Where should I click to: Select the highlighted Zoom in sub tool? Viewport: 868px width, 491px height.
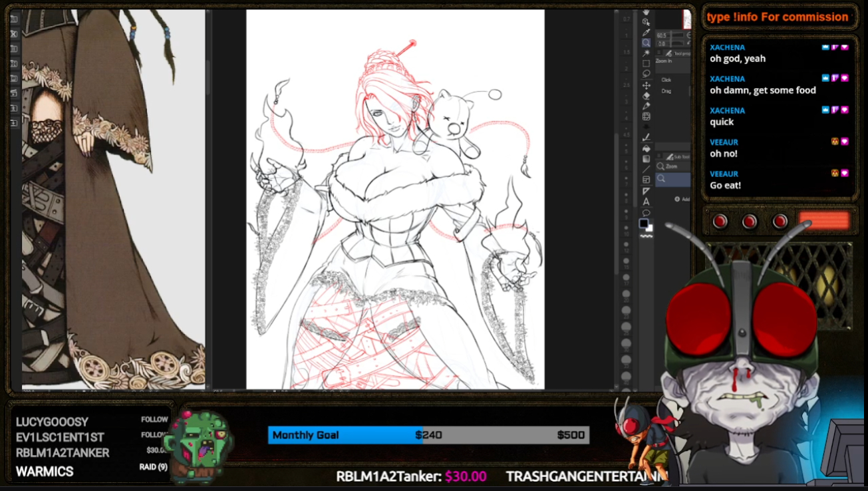(x=672, y=178)
